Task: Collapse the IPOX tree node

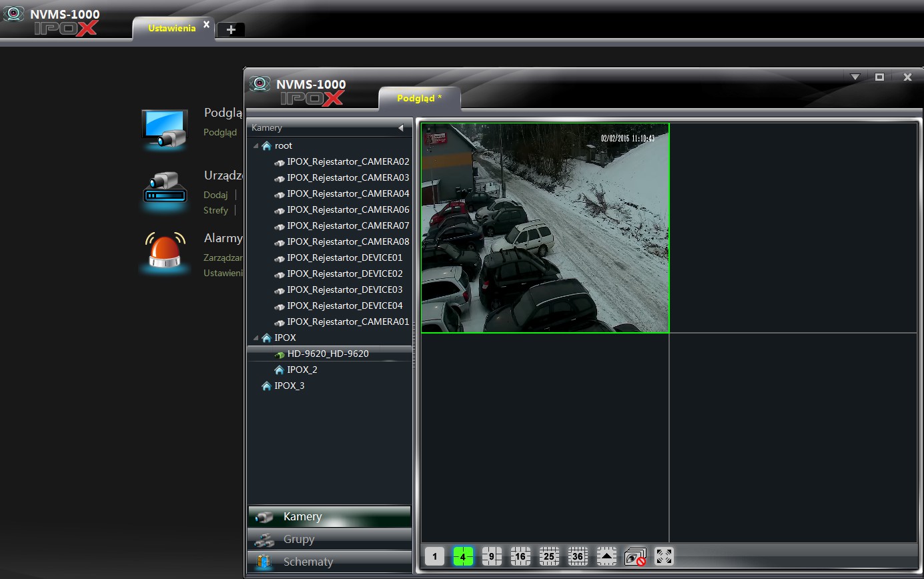Action: click(x=256, y=338)
